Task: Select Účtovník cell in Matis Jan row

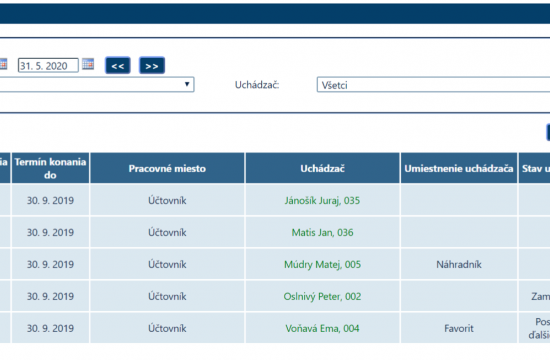Action: 167,232
